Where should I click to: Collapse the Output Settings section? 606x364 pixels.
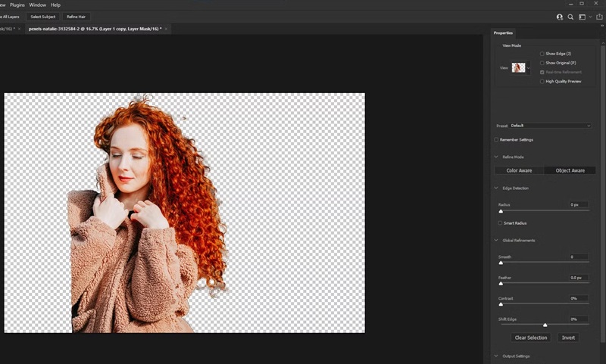coord(496,356)
